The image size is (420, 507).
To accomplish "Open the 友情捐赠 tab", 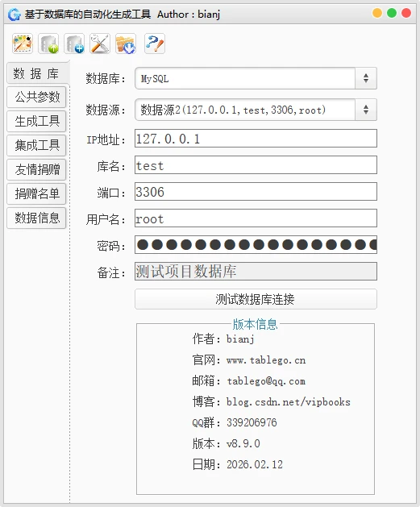I will click(36, 169).
